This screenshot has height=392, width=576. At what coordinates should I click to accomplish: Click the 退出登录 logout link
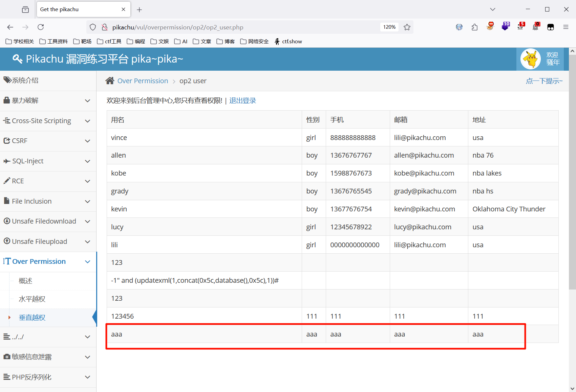tap(243, 100)
